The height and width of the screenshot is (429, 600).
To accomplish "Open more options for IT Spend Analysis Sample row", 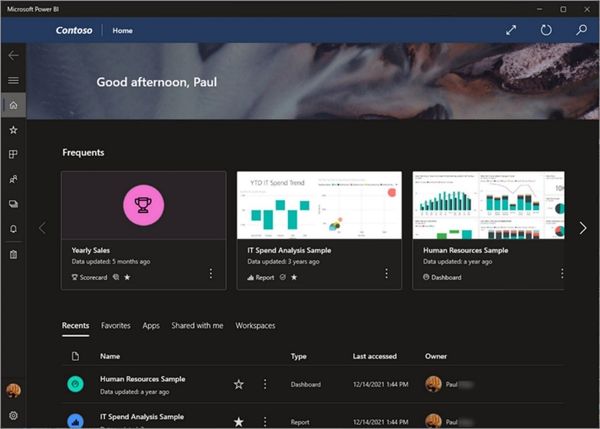I will pyautogui.click(x=265, y=422).
